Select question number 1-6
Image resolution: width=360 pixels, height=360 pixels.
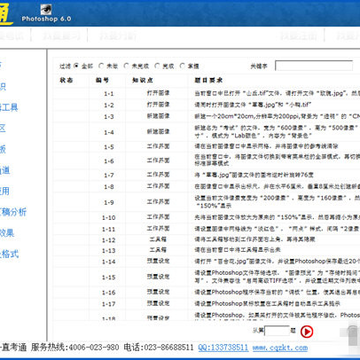click(109, 161)
